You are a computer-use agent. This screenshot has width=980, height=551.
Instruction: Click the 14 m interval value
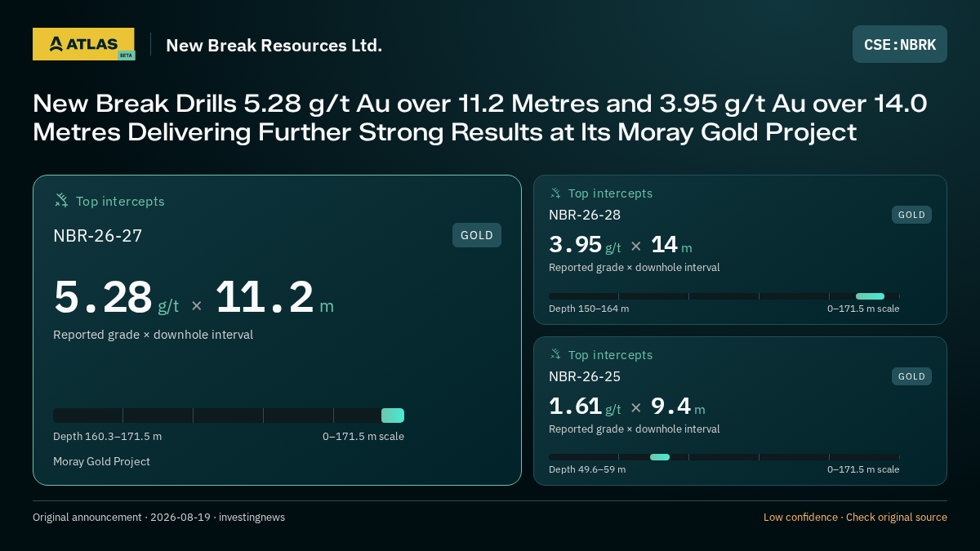(x=671, y=245)
